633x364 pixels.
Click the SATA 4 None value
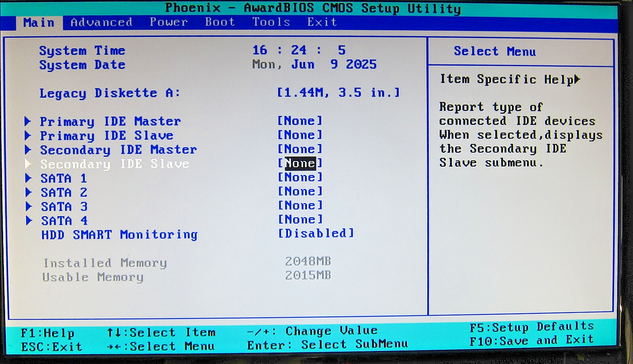(300, 220)
